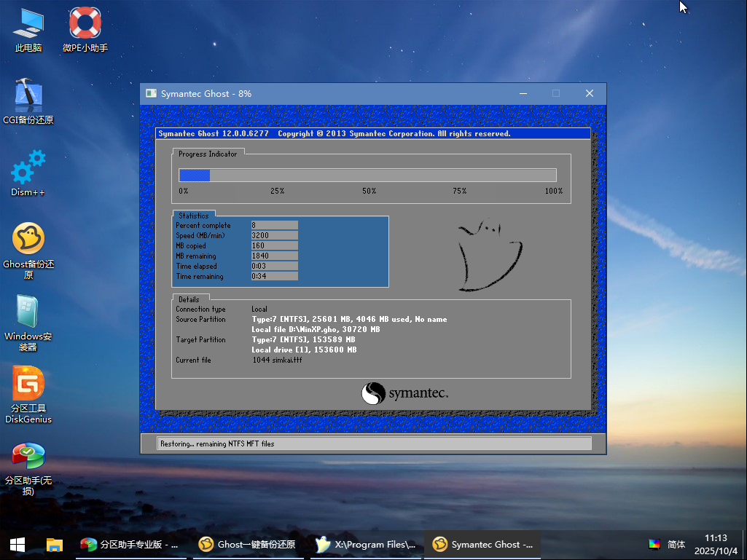The height and width of the screenshot is (560, 747).
Task: Click the 100% progress marker label
Action: pyautogui.click(x=554, y=191)
